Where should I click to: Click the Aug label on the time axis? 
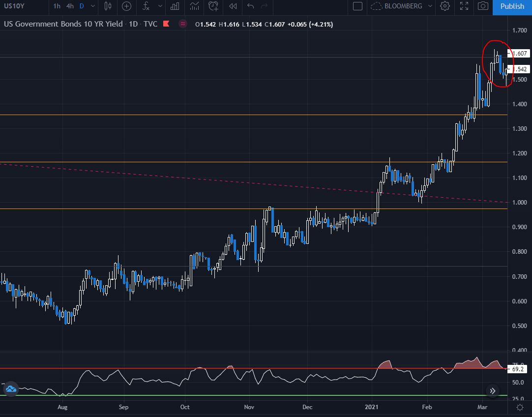point(63,407)
